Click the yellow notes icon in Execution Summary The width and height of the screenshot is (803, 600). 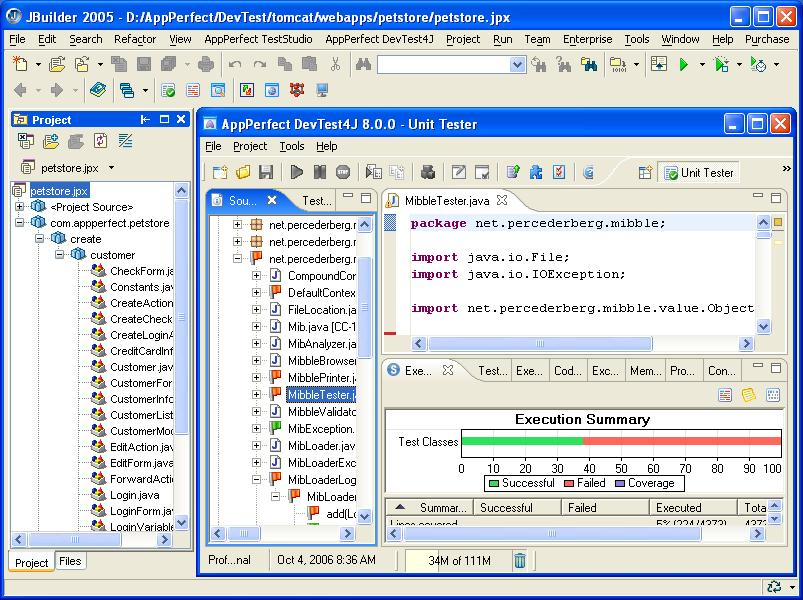(748, 395)
